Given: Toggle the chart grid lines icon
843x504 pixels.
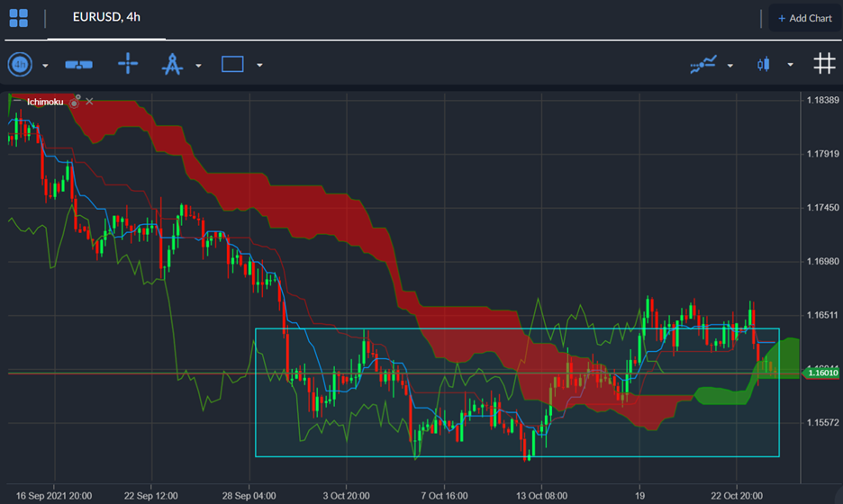Looking at the screenshot, I should coord(824,63).
